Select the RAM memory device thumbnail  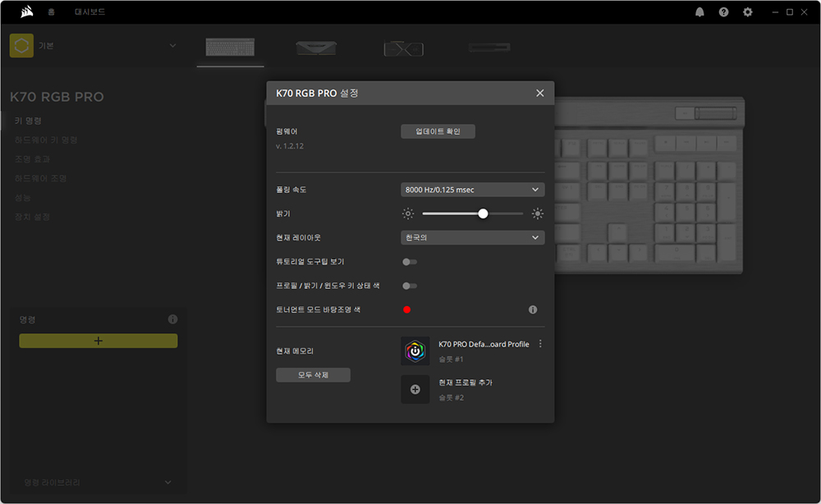tap(316, 48)
